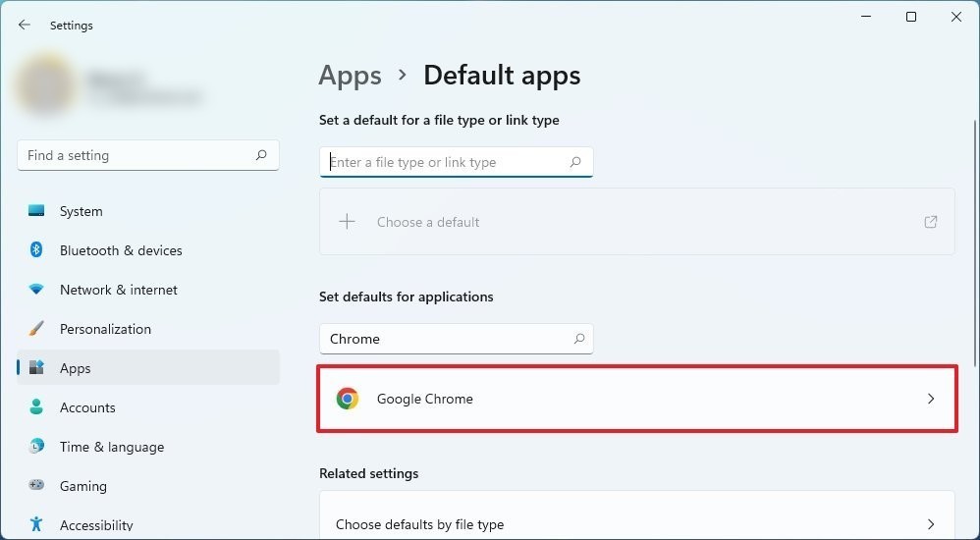
Task: Click the Gaming controller icon
Action: click(36, 485)
